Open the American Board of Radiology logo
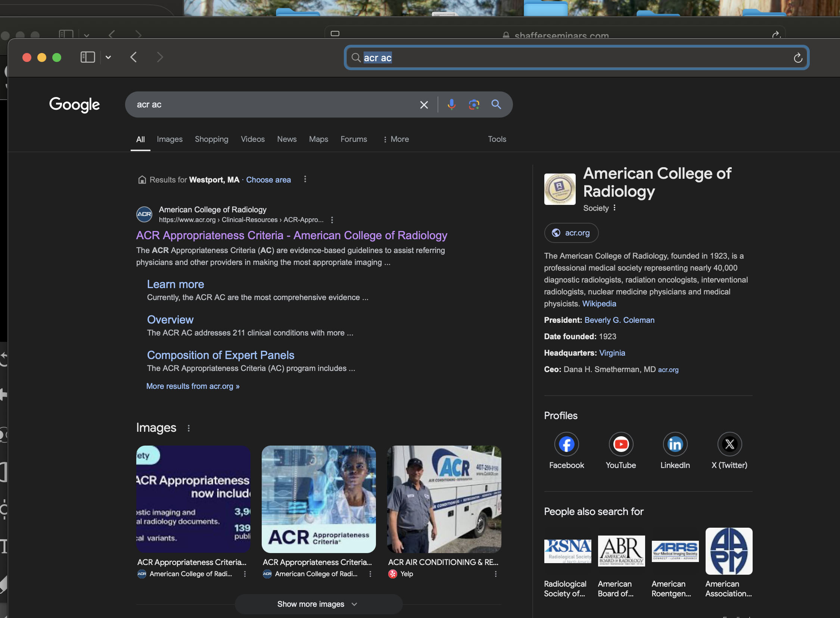 point(621,551)
